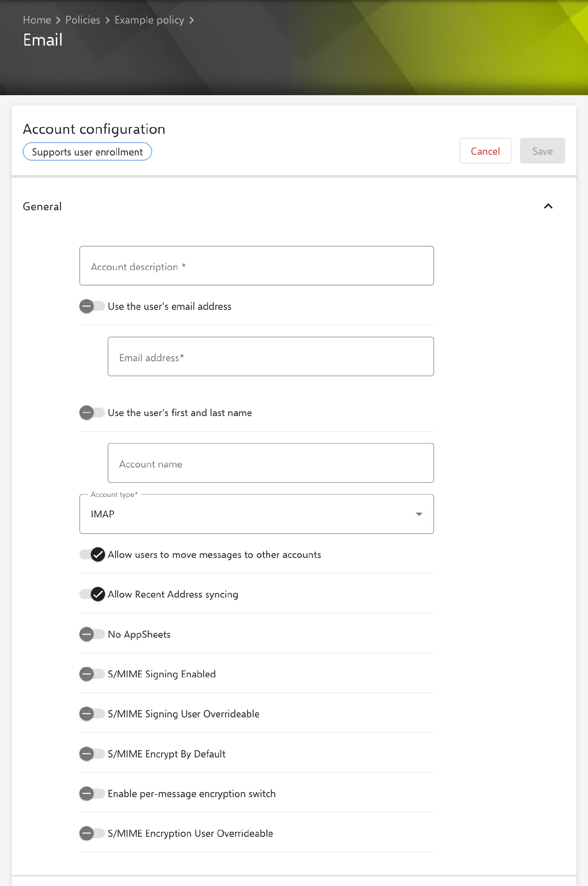Open the Policies breadcrumb link
Viewport: 588px width, 886px height.
(83, 20)
